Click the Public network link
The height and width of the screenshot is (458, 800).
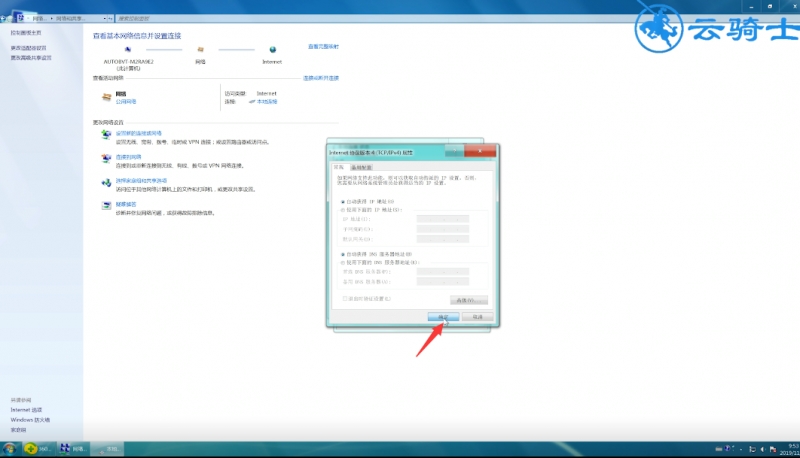click(x=126, y=102)
